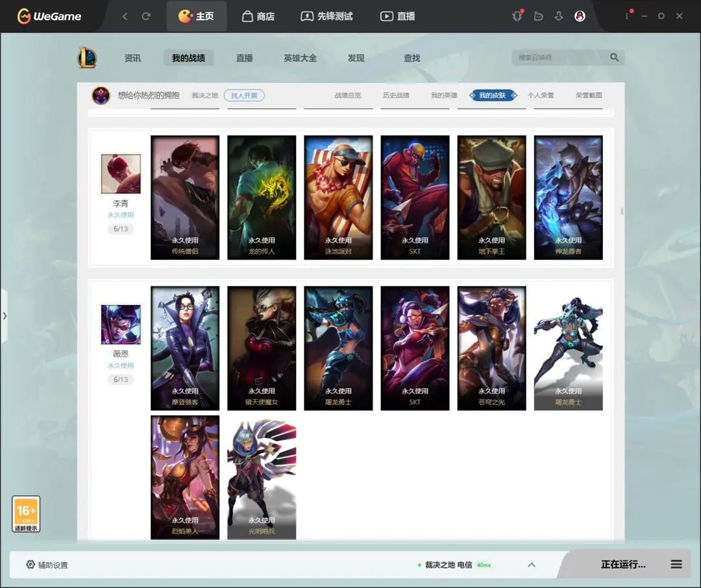Expand the bottom bar up chevron
The height and width of the screenshot is (588, 701).
pyautogui.click(x=532, y=565)
